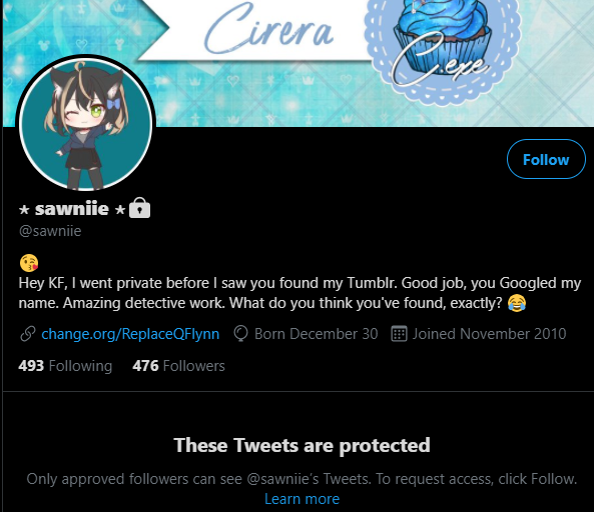Screen dimensions: 594x512
Task: Click the bio text mentioning Tumblr
Action: (299, 293)
